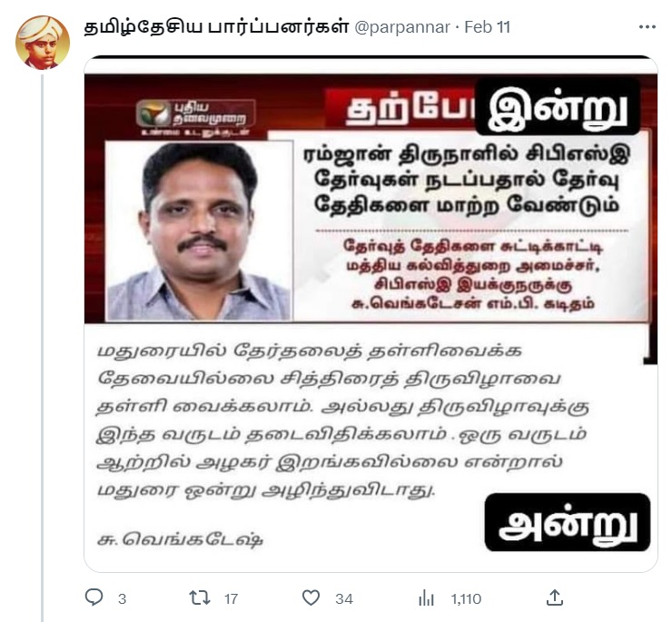Image resolution: width=672 pixels, height=622 pixels.
Task: Click the அன்று label in image
Action: click(x=568, y=522)
